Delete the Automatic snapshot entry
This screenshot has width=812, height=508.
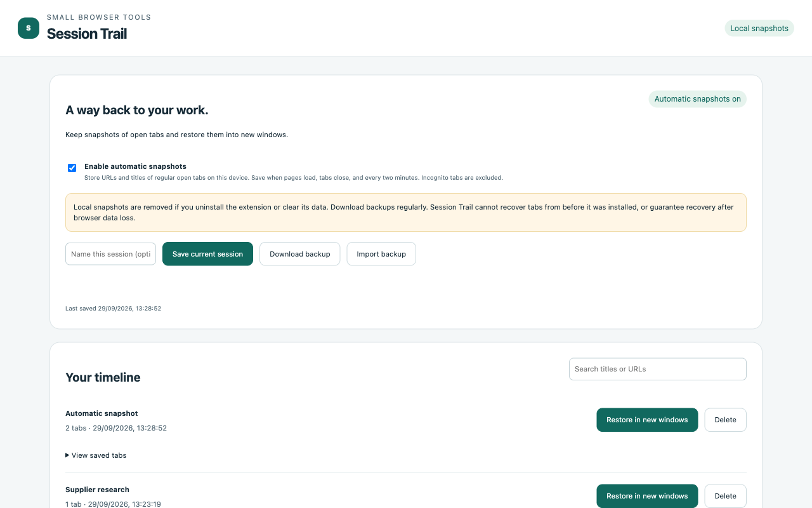[725, 420]
